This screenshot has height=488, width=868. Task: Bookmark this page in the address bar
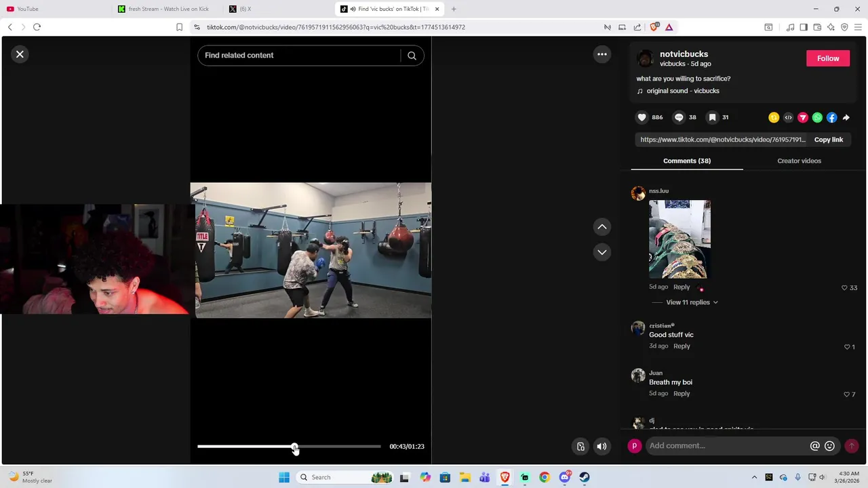coord(179,27)
